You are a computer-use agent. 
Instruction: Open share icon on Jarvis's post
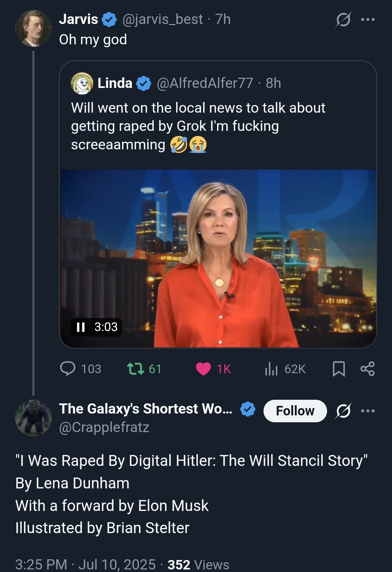tap(367, 369)
